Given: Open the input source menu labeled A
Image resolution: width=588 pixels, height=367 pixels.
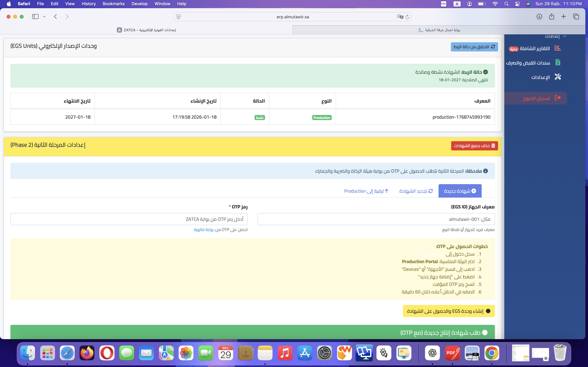Looking at the screenshot, I should pyautogui.click(x=457, y=4).
